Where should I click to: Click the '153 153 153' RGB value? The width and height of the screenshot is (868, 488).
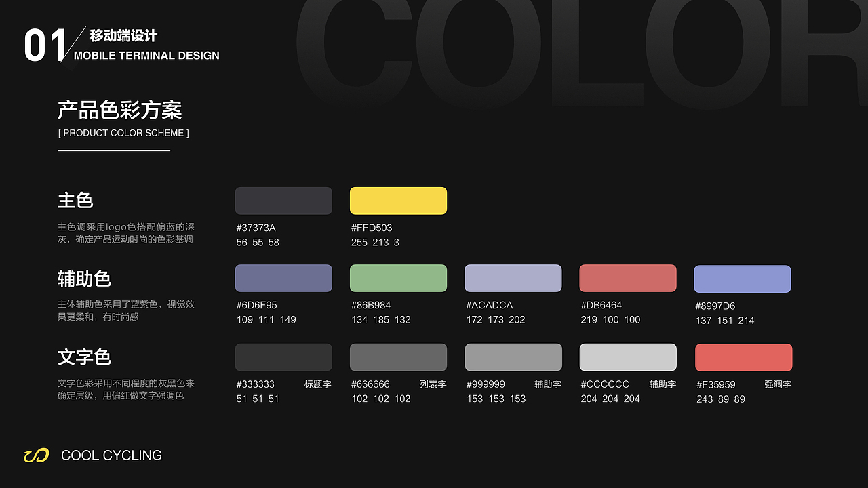(496, 399)
